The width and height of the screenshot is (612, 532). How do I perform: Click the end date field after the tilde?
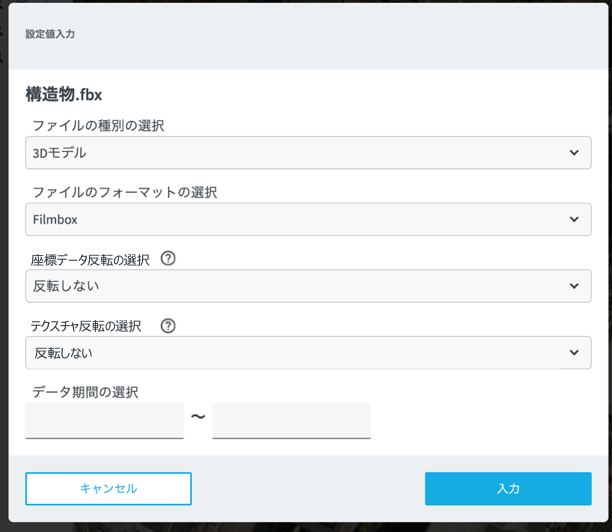(291, 420)
